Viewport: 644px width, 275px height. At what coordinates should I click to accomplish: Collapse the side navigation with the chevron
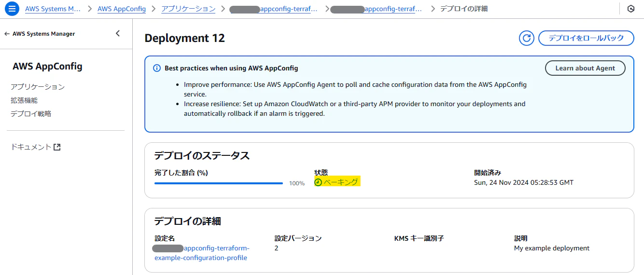118,33
